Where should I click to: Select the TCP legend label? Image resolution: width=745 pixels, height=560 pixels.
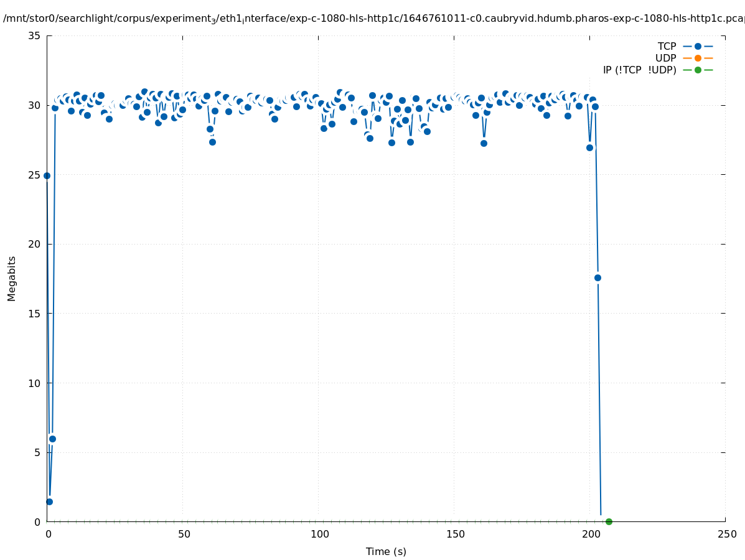coord(667,46)
